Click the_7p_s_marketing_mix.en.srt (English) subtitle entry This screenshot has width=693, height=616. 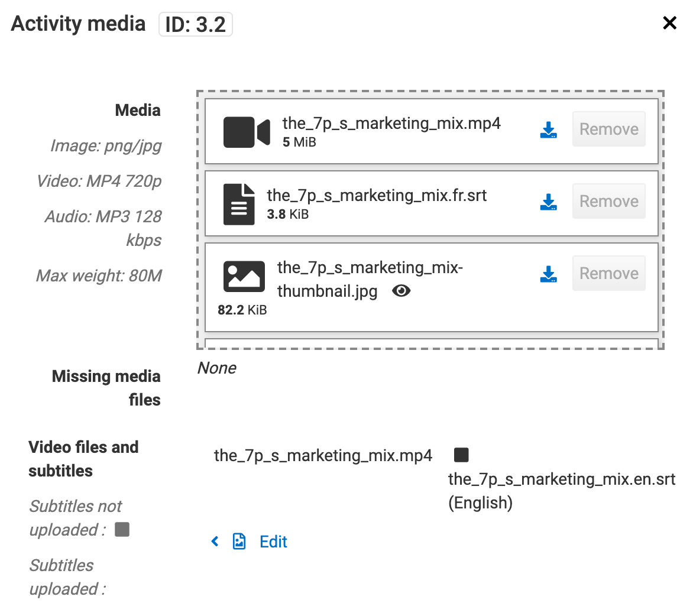[x=561, y=491]
